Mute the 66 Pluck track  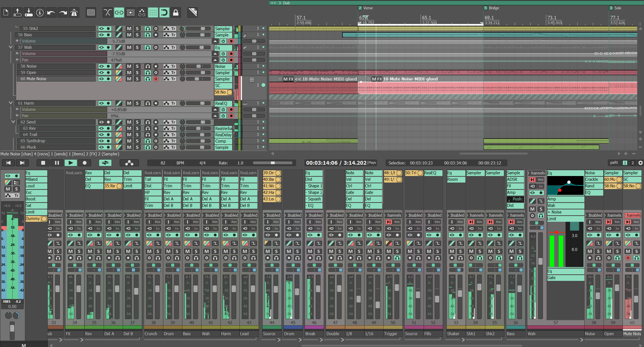tap(129, 147)
